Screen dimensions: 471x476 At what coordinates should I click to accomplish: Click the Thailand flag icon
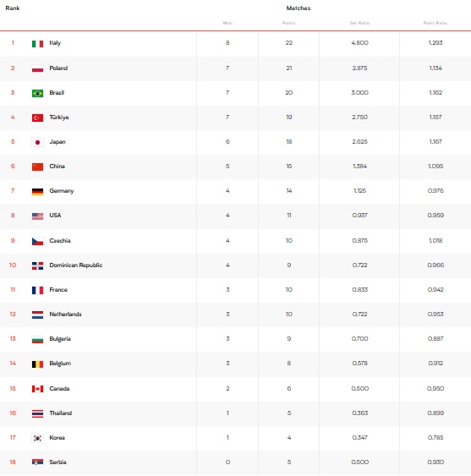pyautogui.click(x=37, y=413)
